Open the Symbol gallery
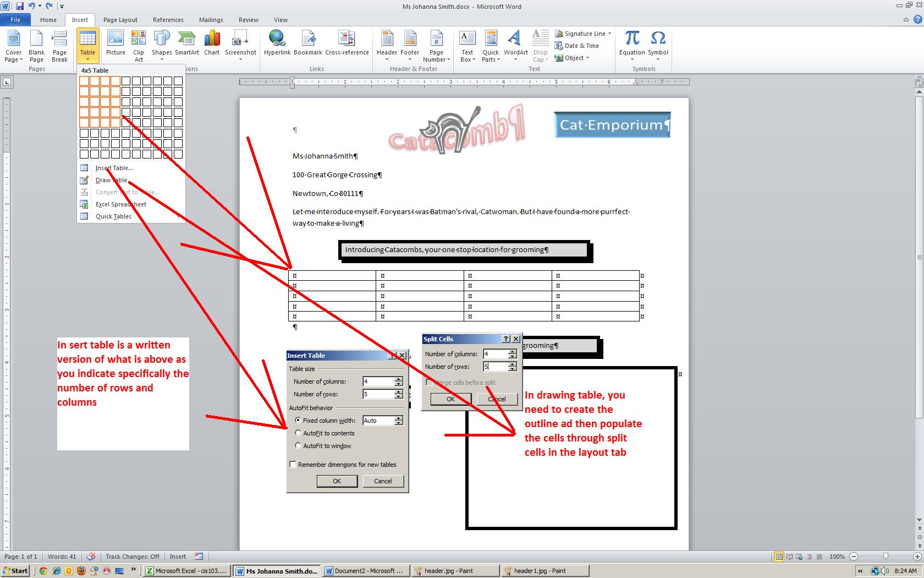The image size is (924, 578). 658,46
